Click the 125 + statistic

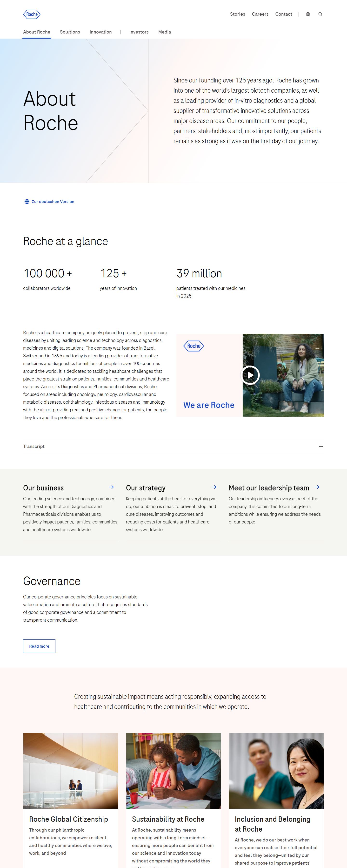113,273
